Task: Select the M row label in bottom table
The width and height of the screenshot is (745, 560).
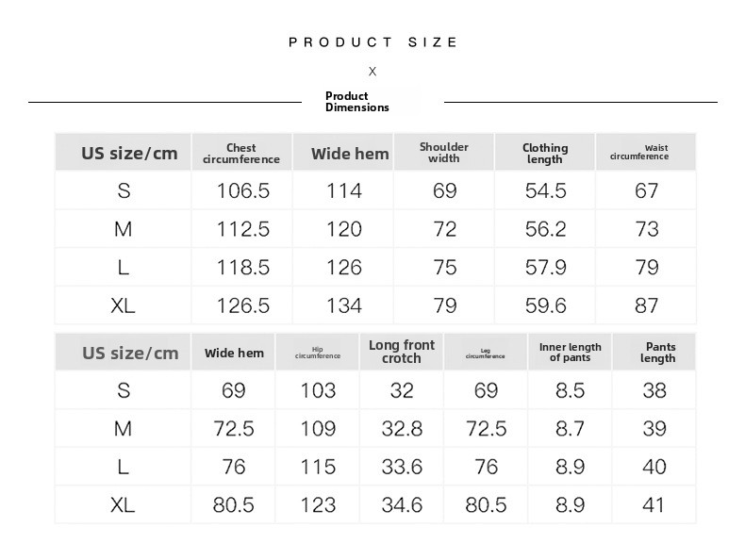Action: 123,429
